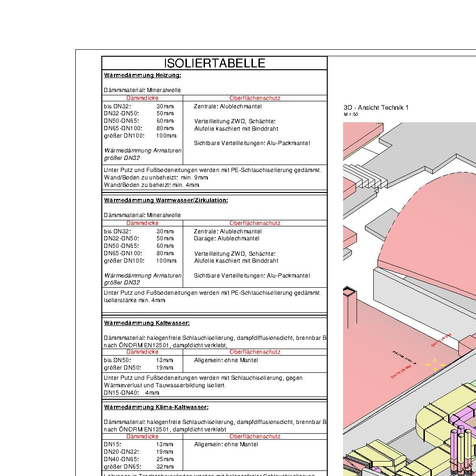Click the ISOLIERTABELLE title

click(x=215, y=63)
